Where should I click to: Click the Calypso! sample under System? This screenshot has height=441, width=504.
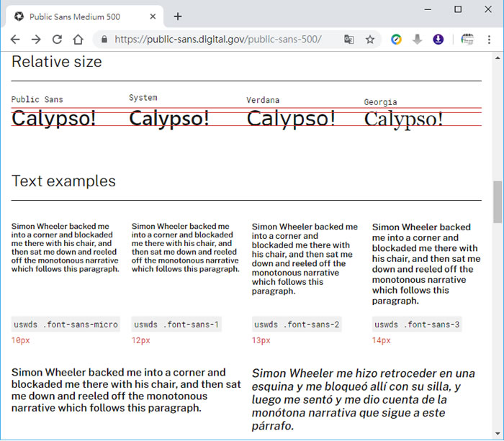(x=169, y=119)
